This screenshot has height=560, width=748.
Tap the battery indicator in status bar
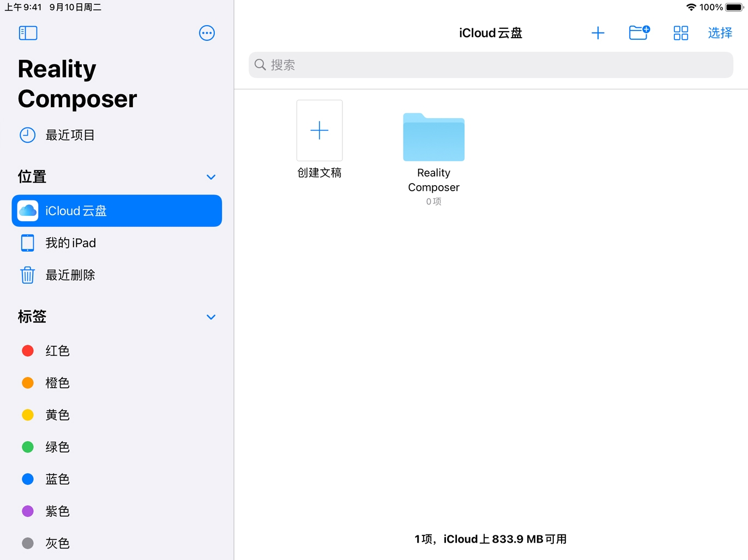pyautogui.click(x=734, y=7)
